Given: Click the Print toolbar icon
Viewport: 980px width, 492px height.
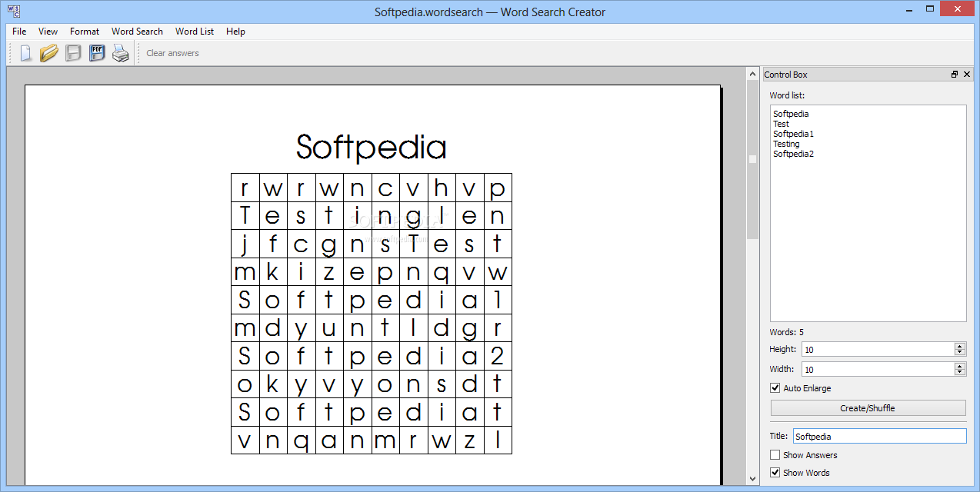Looking at the screenshot, I should pos(121,53).
